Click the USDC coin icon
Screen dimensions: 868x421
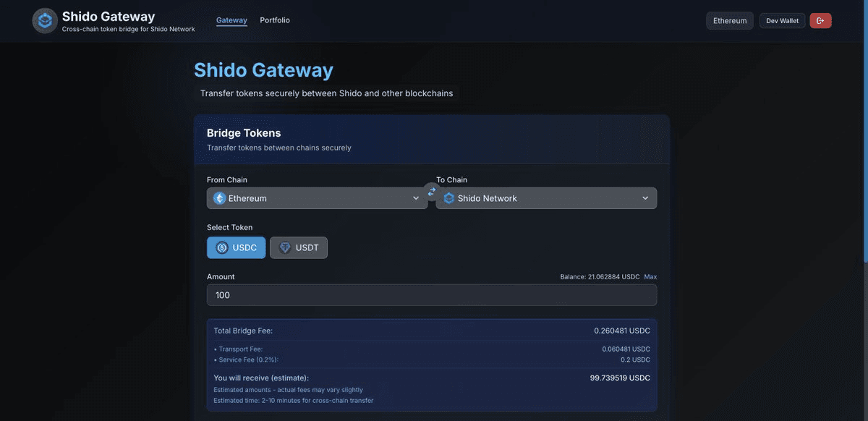point(222,247)
